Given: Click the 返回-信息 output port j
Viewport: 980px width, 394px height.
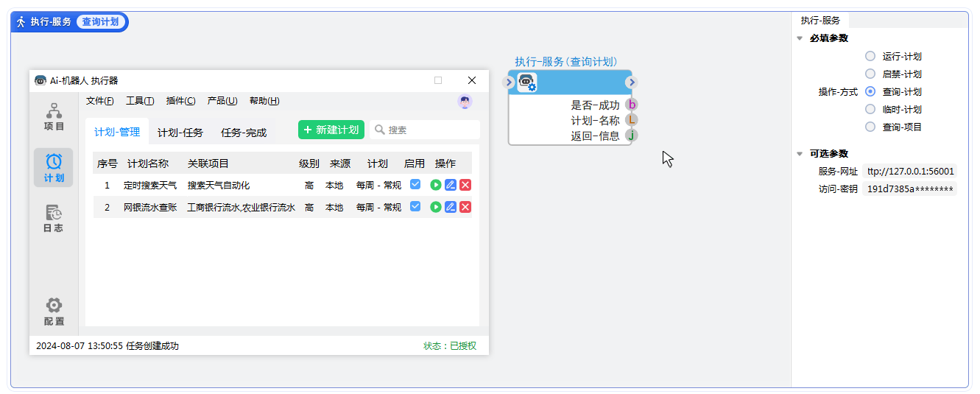Looking at the screenshot, I should (632, 136).
